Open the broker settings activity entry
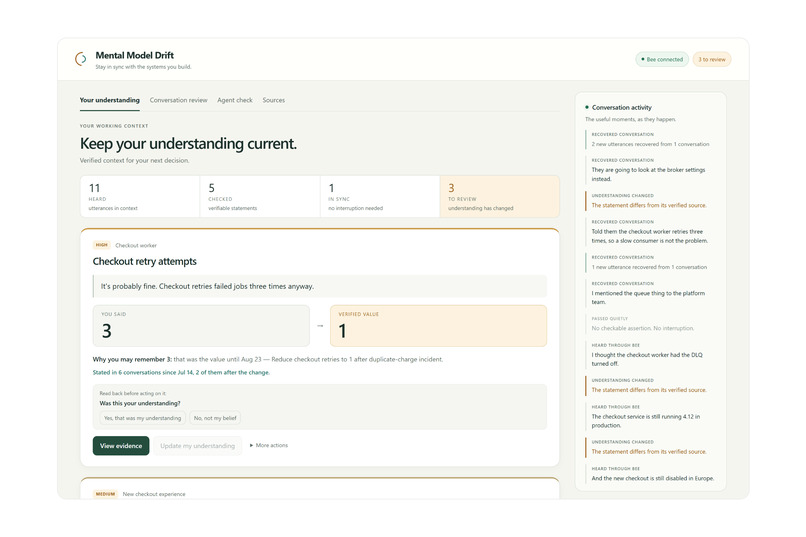 [650, 170]
